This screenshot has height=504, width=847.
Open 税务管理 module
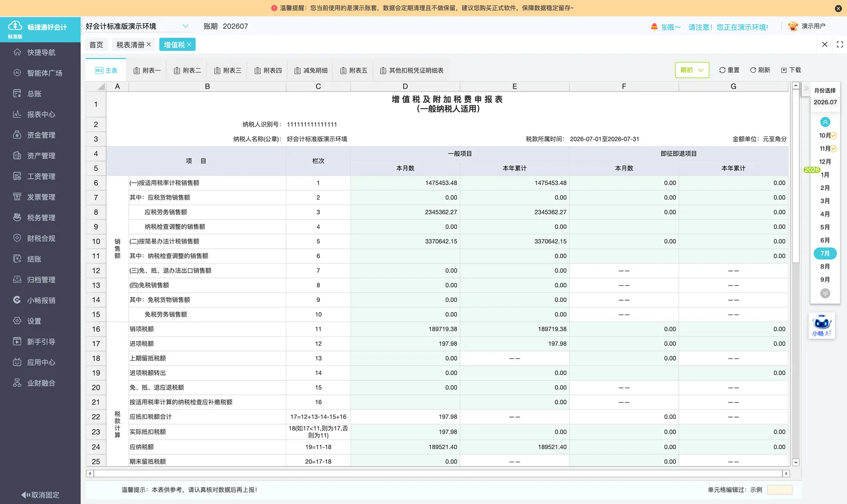[x=41, y=218]
